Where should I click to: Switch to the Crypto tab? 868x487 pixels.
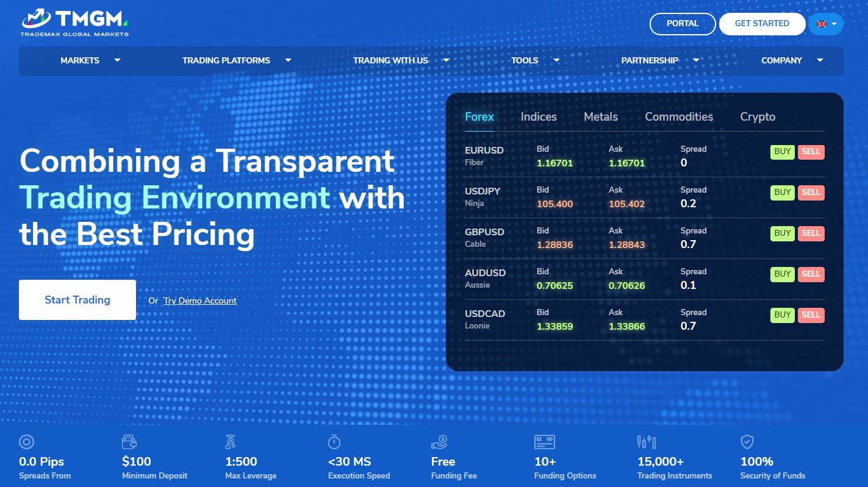click(x=758, y=116)
